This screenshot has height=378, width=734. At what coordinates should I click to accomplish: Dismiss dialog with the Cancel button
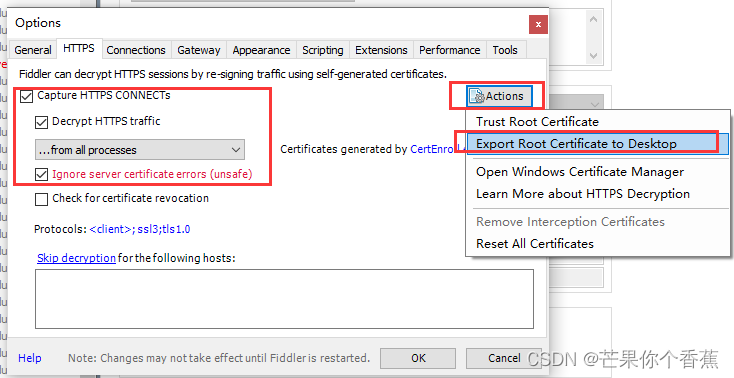pyautogui.click(x=504, y=358)
